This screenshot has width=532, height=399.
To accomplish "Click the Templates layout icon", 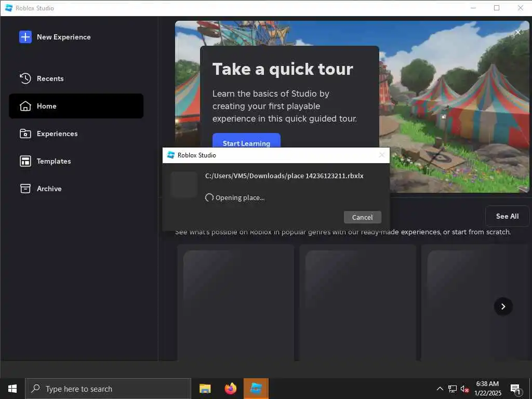I will pyautogui.click(x=25, y=161).
